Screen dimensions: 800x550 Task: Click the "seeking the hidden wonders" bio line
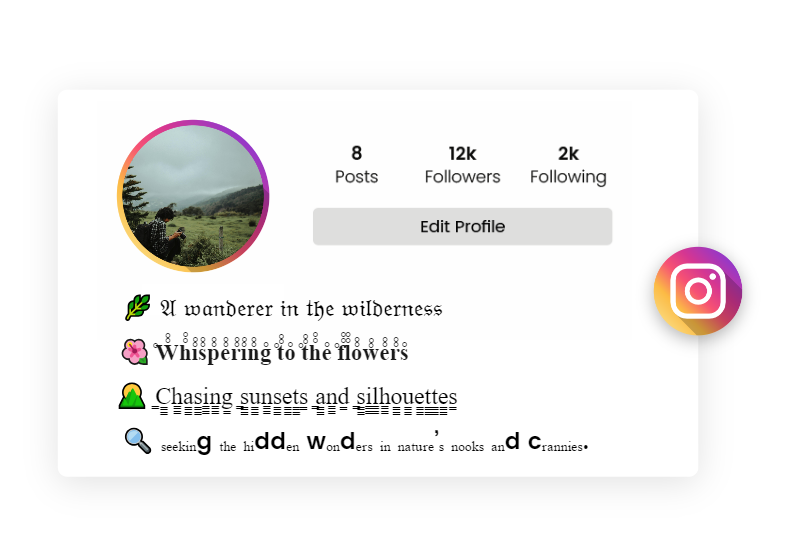click(374, 442)
